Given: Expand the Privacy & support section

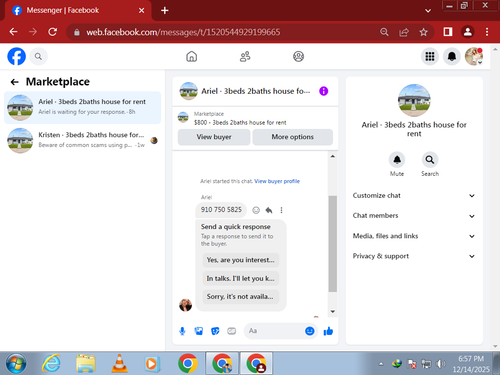Looking at the screenshot, I should pyautogui.click(x=413, y=256).
